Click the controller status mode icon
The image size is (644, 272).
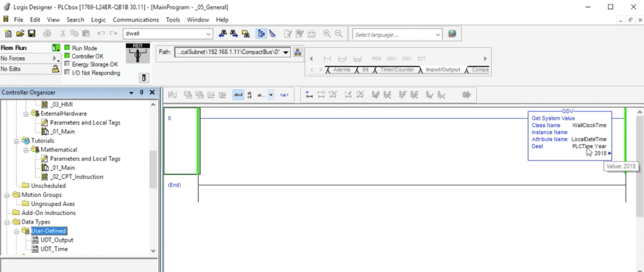click(56, 48)
